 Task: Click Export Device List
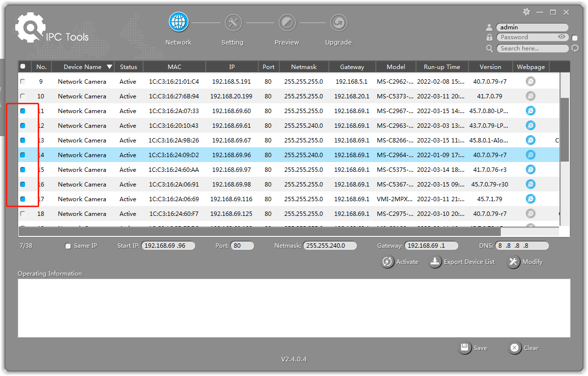click(x=462, y=262)
